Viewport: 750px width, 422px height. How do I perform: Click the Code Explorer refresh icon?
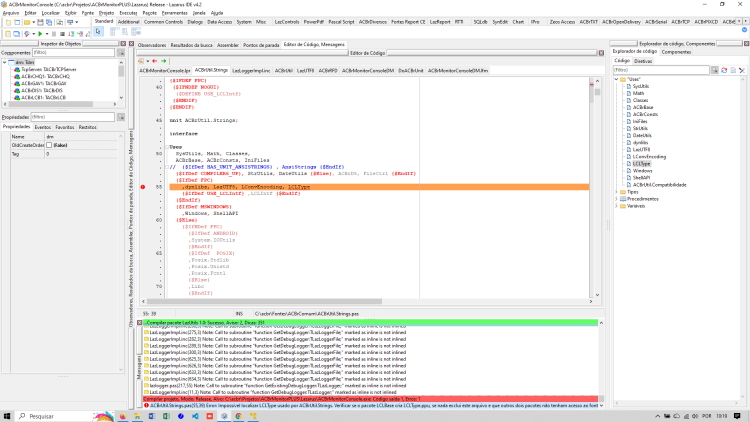coord(724,70)
